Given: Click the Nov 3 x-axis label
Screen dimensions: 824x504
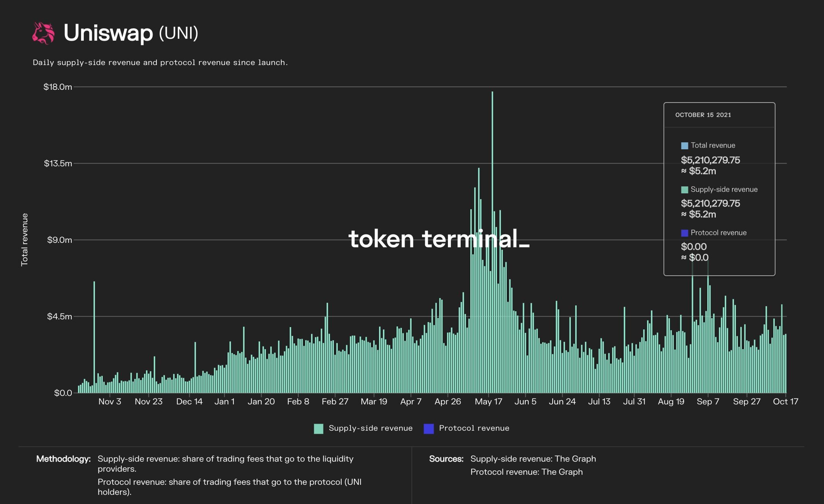Looking at the screenshot, I should pyautogui.click(x=110, y=401).
